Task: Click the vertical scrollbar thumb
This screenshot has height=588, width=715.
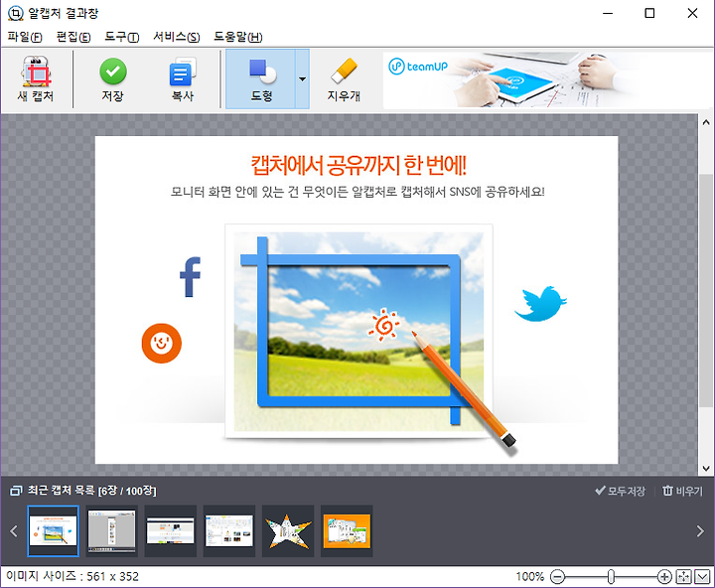Action: (x=706, y=291)
